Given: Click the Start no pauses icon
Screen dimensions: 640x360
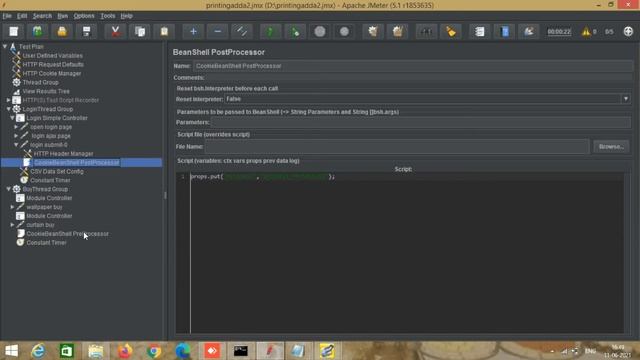Looking at the screenshot, I should [x=295, y=31].
